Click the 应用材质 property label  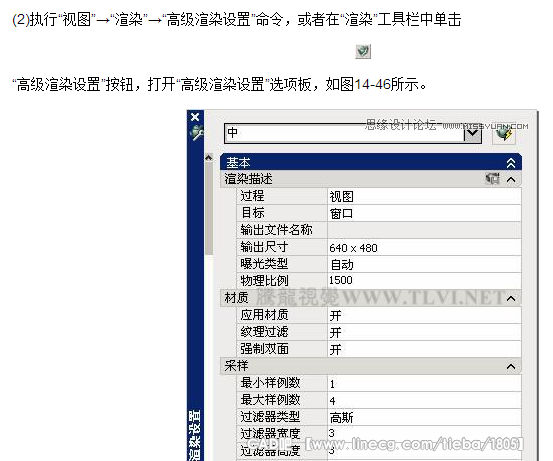coord(264,314)
